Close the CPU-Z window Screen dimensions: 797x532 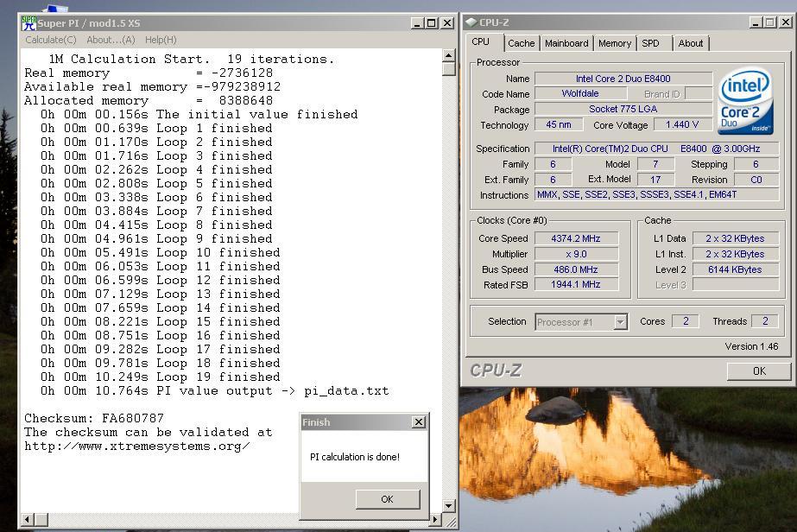click(x=786, y=22)
